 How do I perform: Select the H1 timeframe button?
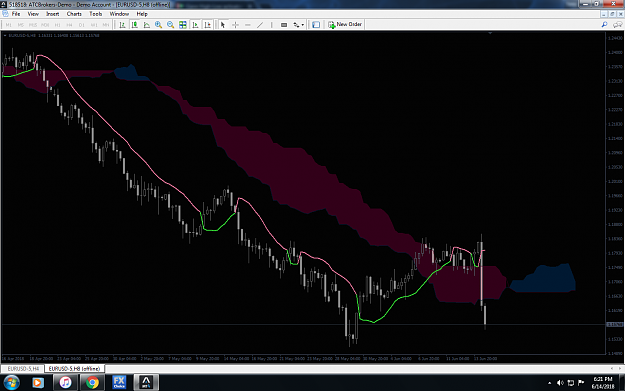57,25
